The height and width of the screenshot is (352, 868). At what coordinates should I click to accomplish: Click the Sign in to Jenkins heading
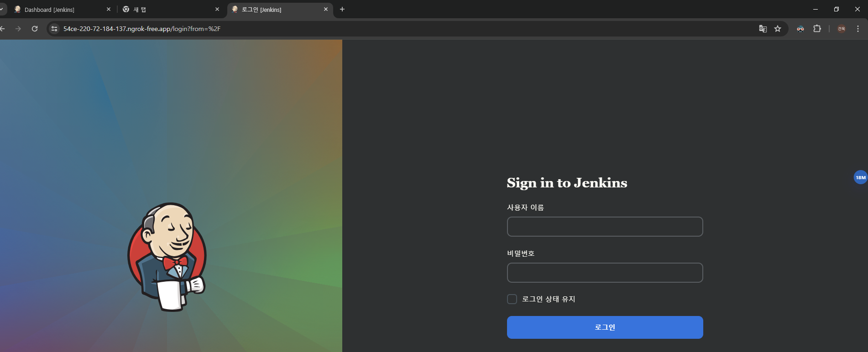coord(567,183)
